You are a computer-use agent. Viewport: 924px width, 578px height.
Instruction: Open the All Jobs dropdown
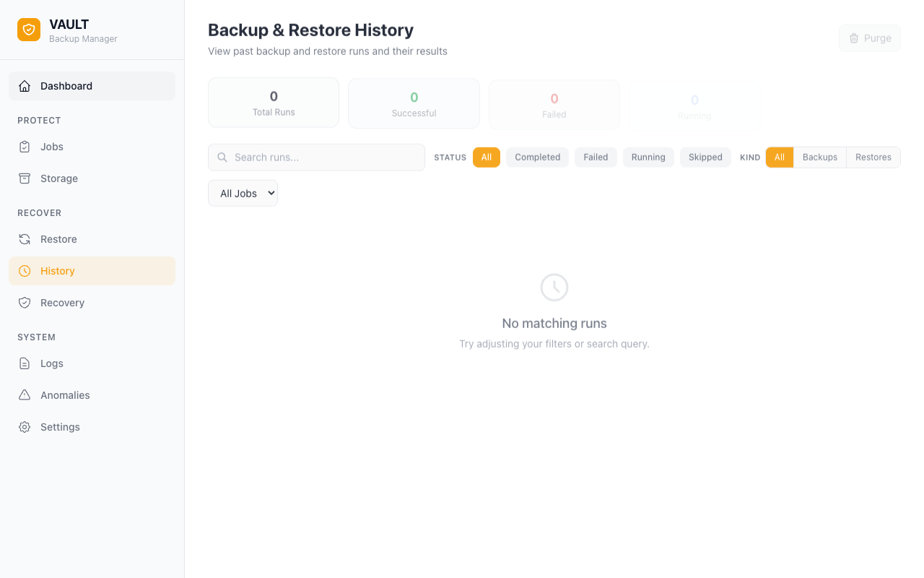coord(243,193)
